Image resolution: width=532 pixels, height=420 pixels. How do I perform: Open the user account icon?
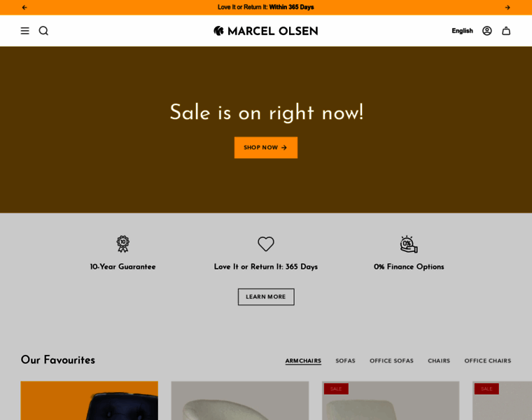(x=487, y=31)
